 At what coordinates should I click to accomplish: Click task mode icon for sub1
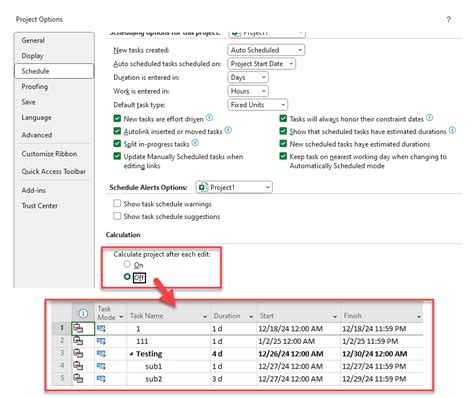point(101,366)
